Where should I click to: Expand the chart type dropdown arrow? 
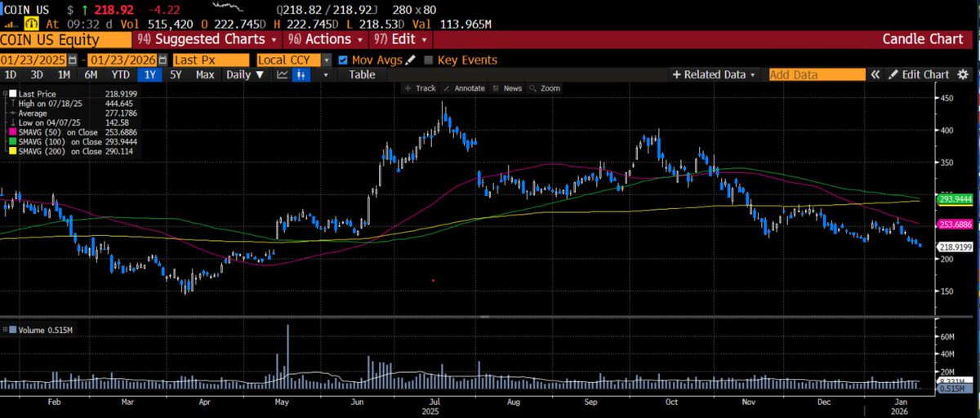click(x=326, y=74)
